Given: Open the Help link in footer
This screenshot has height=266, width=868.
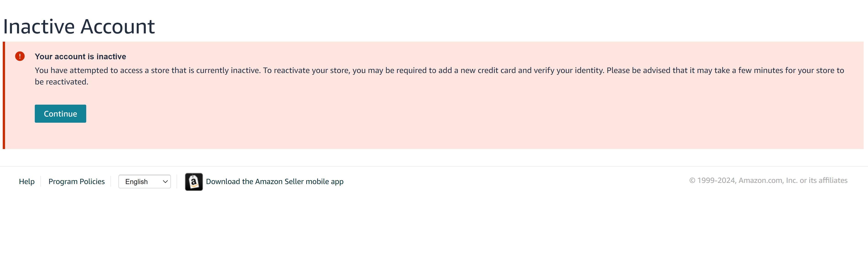Looking at the screenshot, I should pyautogui.click(x=27, y=181).
